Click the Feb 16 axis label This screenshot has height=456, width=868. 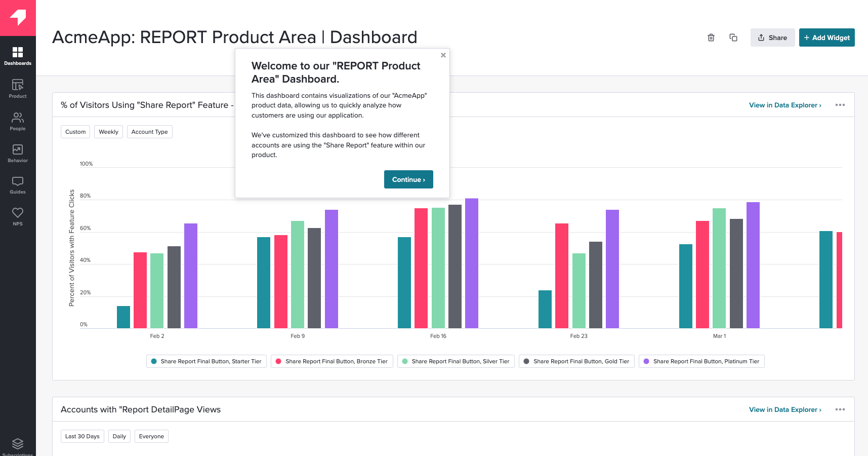pyautogui.click(x=438, y=336)
